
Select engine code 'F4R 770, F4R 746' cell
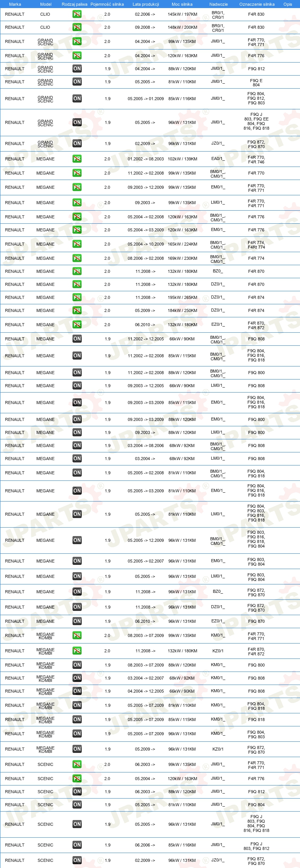[256, 160]
